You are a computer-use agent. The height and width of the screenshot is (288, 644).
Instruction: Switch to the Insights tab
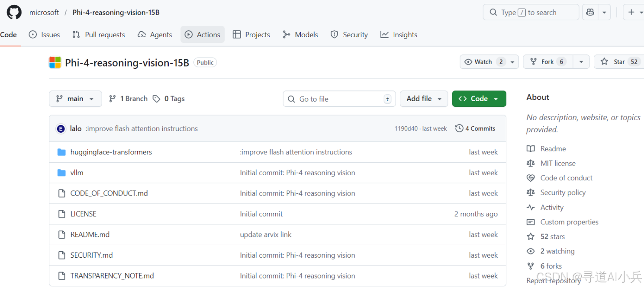point(399,35)
